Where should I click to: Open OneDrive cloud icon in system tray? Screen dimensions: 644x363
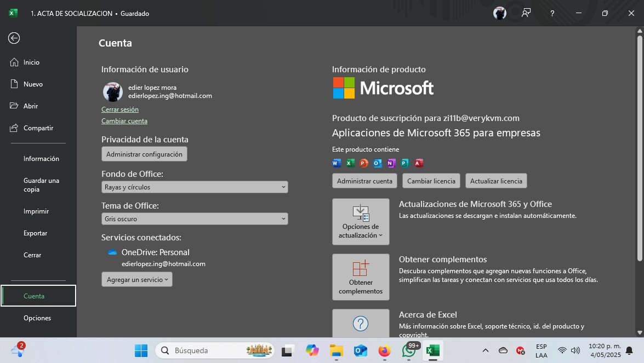[503, 351]
